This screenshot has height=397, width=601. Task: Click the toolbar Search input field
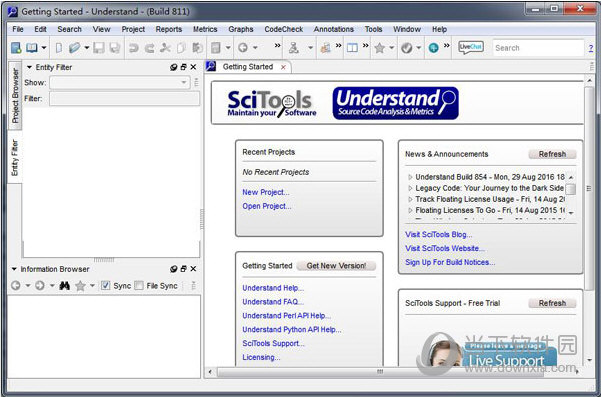(538, 48)
